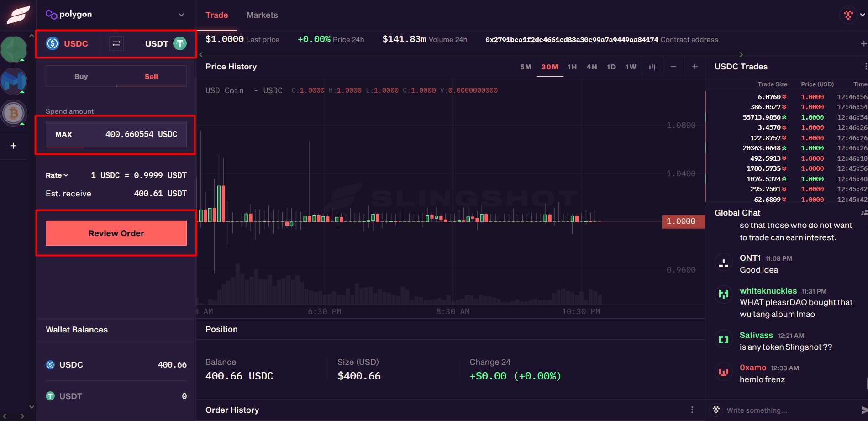Collapse the chart panel left arrow

[x=201, y=54]
